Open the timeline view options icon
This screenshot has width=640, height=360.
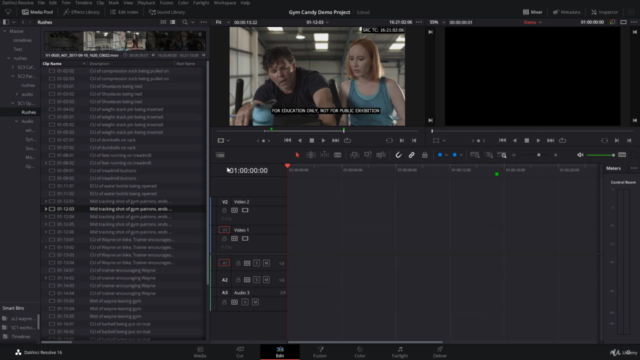click(220, 155)
